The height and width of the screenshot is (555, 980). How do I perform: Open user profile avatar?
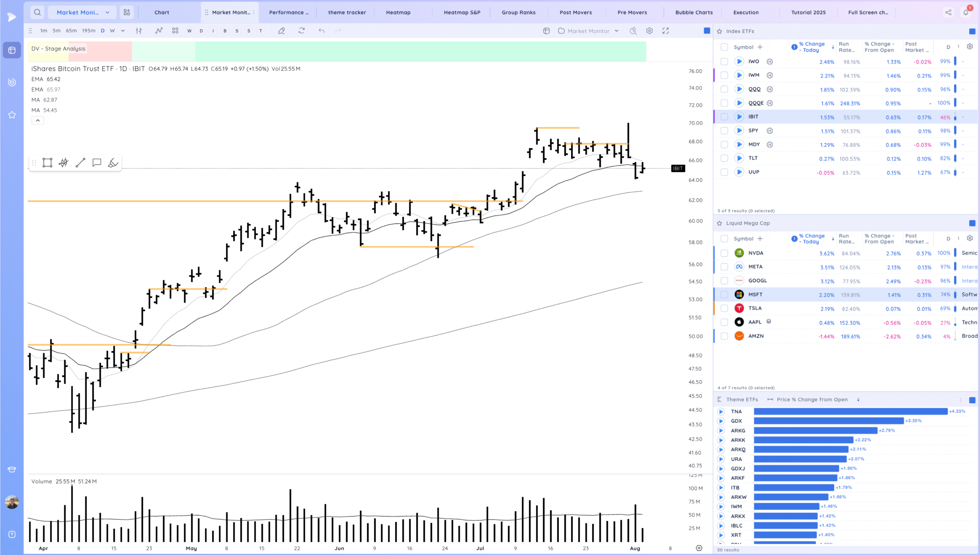(12, 502)
